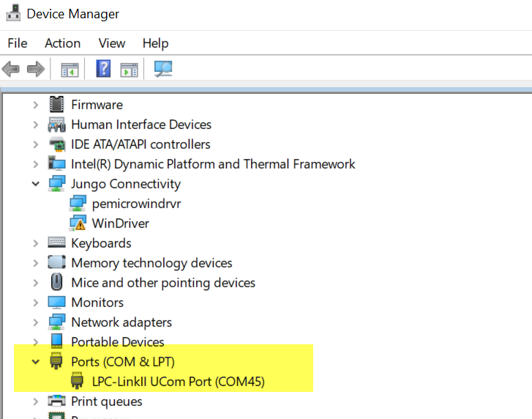
Task: Collapse the Ports (COM & LPT) node
Action: click(35, 362)
